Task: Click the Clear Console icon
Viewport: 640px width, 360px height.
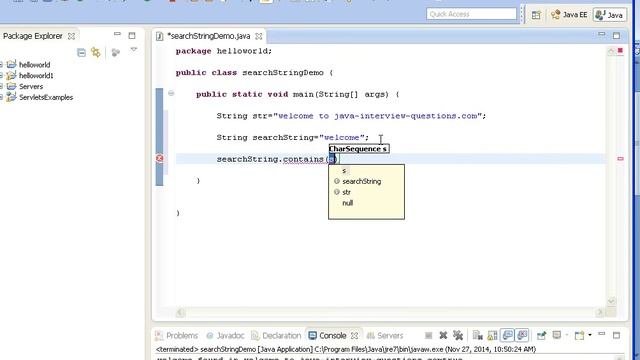Action: click(x=478, y=336)
